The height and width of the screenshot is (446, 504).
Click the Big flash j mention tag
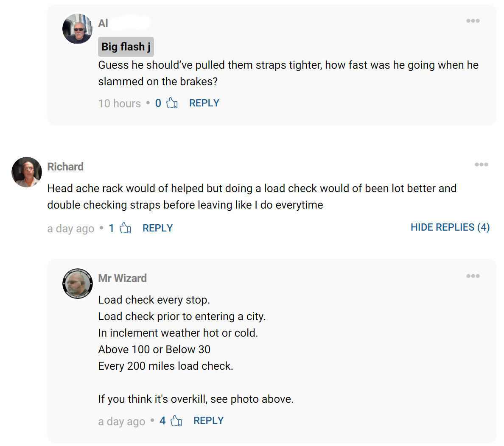click(126, 47)
